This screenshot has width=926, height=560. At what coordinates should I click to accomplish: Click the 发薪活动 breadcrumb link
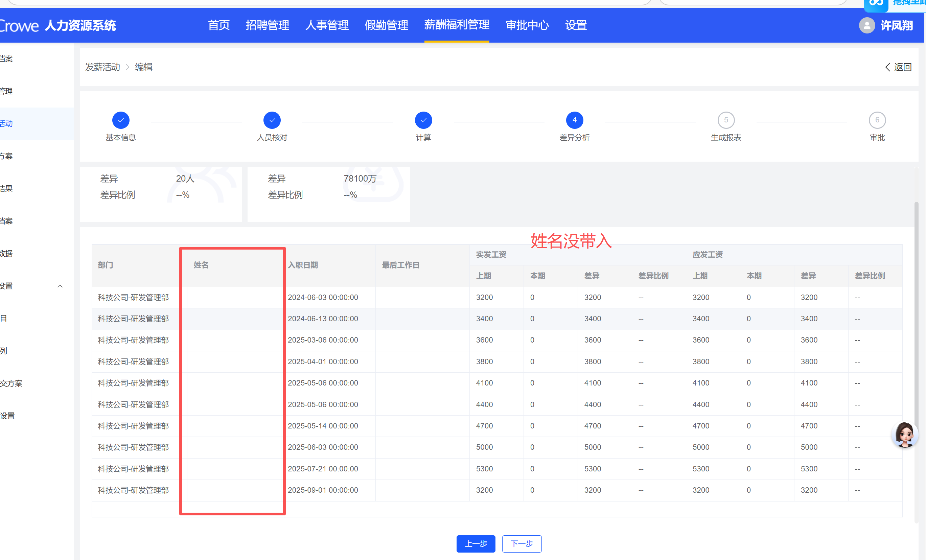[102, 67]
